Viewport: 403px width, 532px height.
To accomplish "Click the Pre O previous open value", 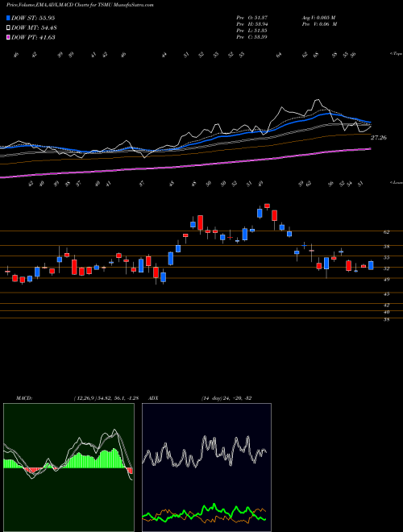I will (251, 18).
